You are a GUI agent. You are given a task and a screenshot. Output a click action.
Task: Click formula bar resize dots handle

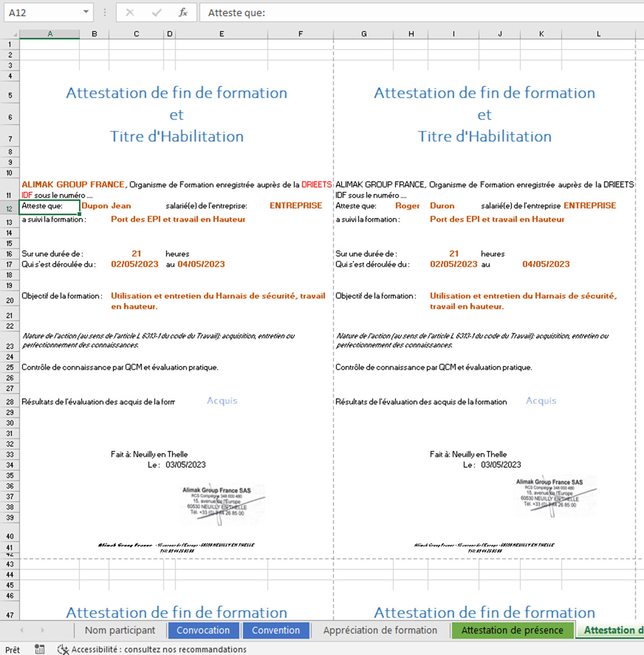(x=105, y=12)
